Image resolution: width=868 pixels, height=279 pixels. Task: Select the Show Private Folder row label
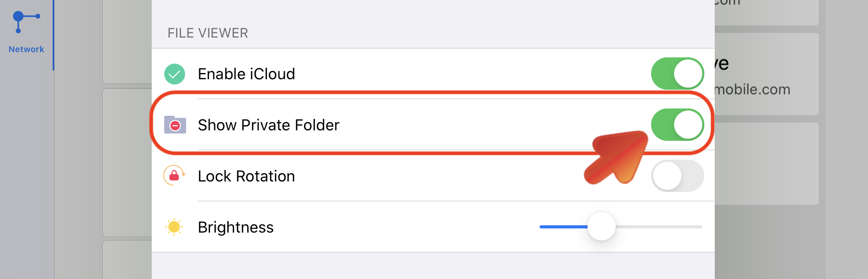[x=268, y=125]
